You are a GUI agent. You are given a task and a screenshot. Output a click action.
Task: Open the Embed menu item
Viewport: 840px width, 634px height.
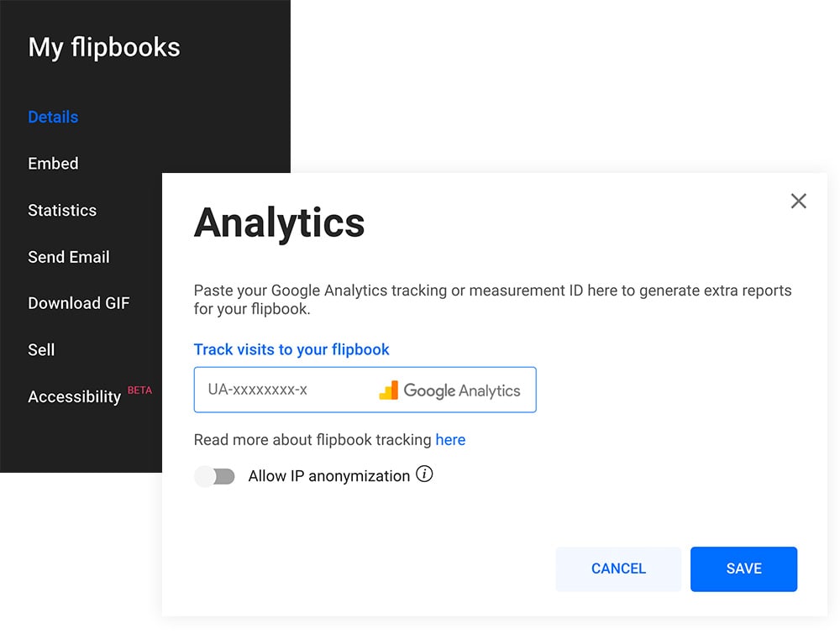(53, 164)
